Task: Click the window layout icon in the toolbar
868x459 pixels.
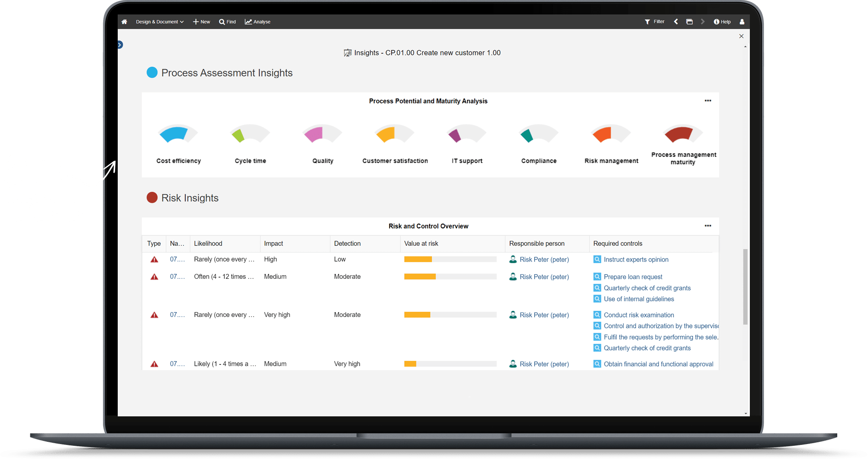Action: click(x=689, y=21)
